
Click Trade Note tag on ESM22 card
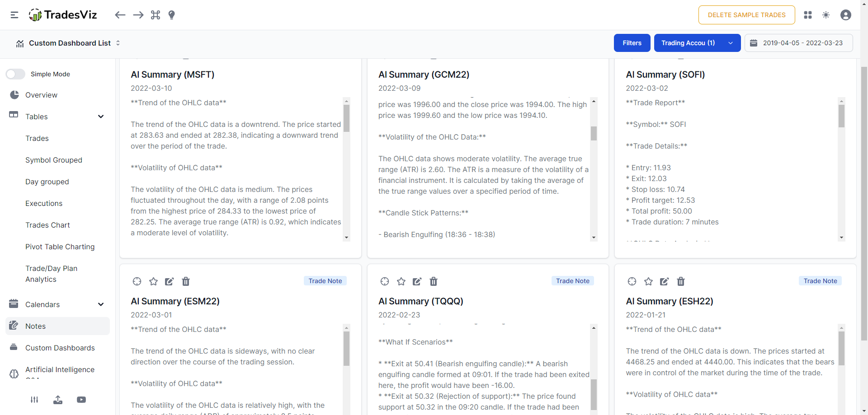[x=325, y=281]
